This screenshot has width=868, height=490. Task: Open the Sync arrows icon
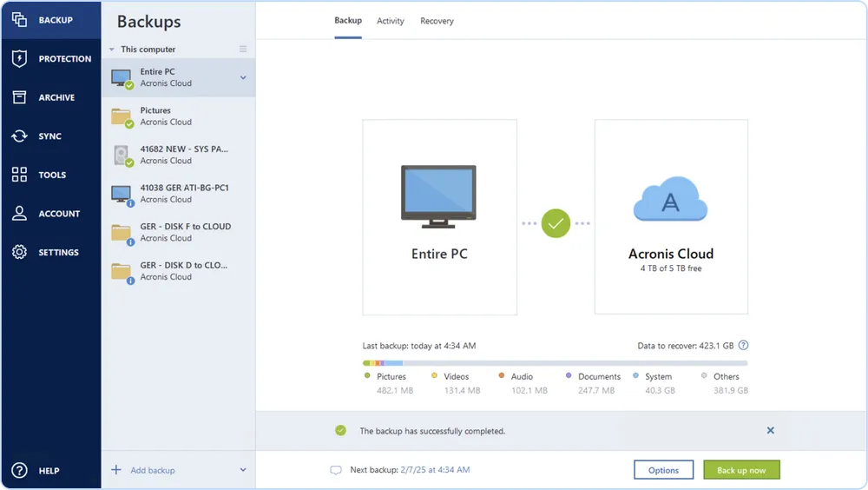[x=19, y=136]
